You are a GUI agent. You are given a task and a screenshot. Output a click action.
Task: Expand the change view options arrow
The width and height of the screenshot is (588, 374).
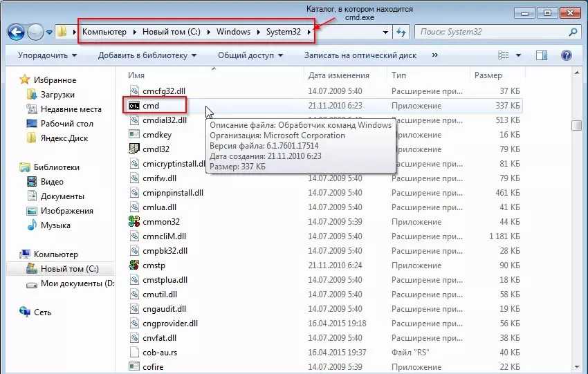click(x=518, y=55)
